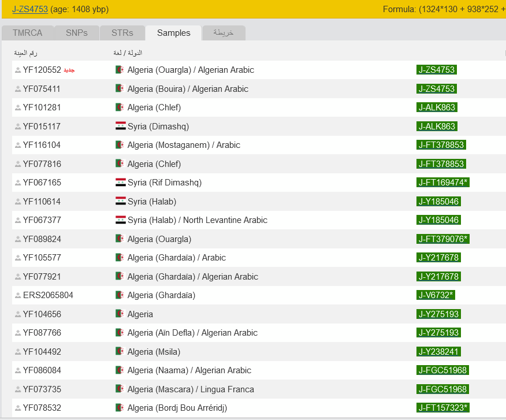Viewport: 506px width, 420px height.
Task: Open J-Y275193 badge in YF104656 row
Action: (x=438, y=314)
